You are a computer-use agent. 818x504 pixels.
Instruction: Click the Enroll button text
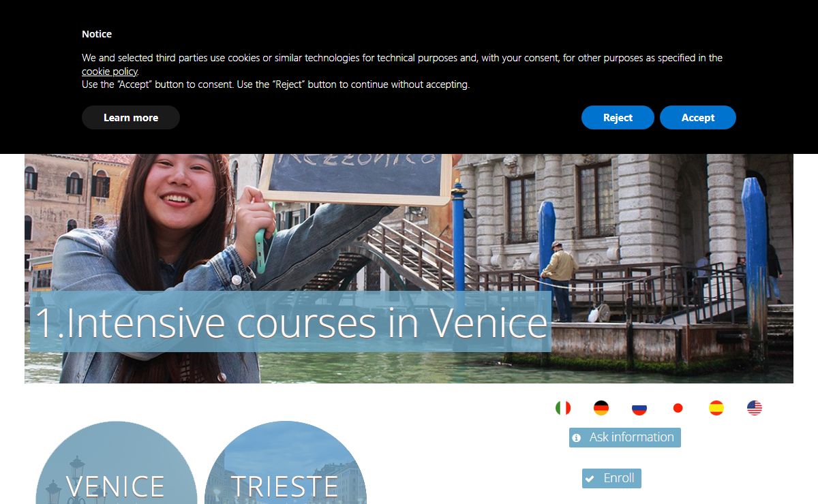tap(619, 478)
